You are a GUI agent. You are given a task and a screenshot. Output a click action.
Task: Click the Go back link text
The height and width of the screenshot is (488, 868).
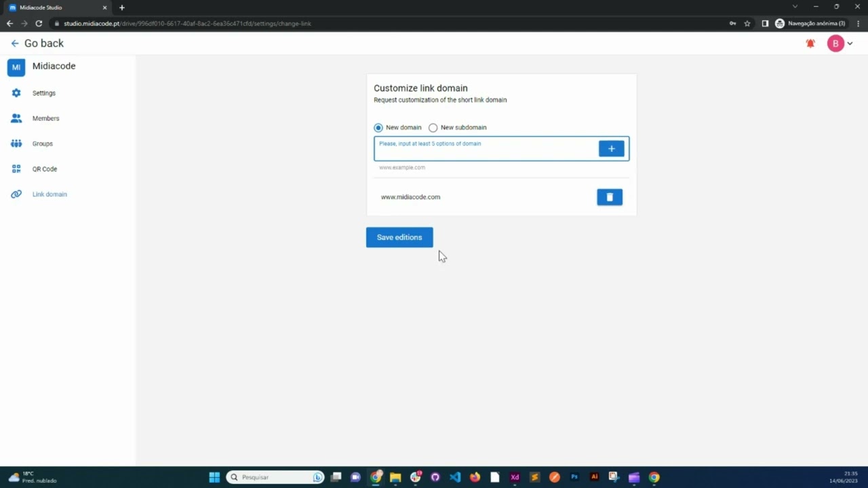44,43
